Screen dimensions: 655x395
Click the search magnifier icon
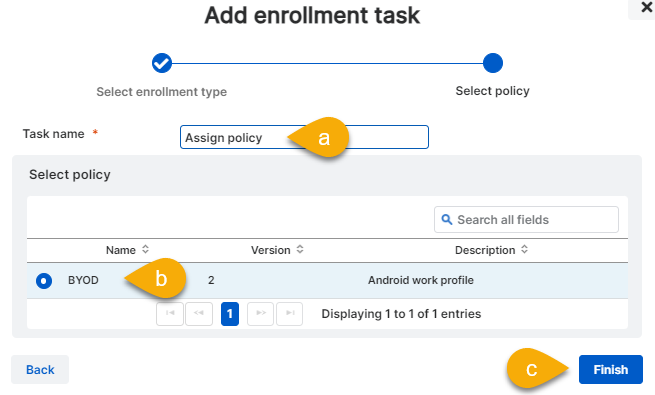pos(447,219)
